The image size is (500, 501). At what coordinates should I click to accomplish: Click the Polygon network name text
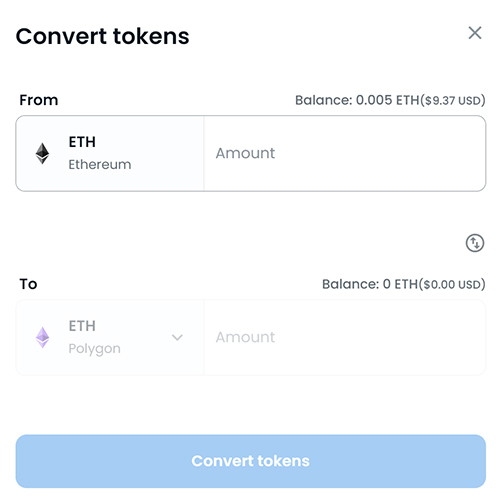[x=94, y=349]
